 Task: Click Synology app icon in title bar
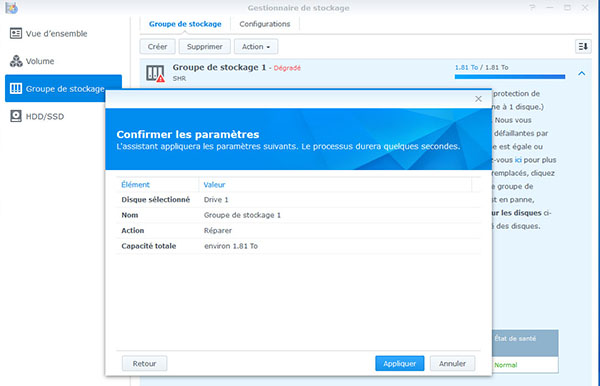(x=11, y=8)
